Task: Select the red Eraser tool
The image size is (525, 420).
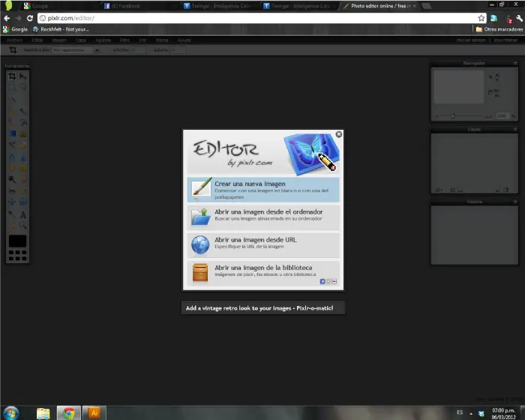Action: click(x=12, y=122)
